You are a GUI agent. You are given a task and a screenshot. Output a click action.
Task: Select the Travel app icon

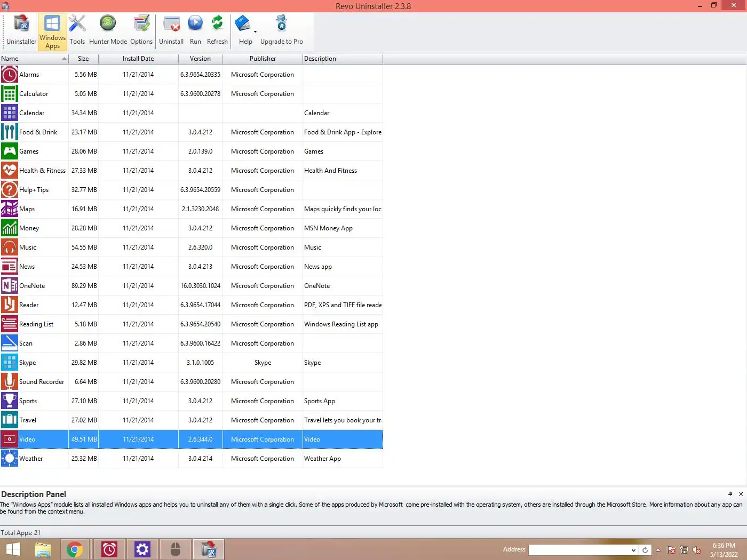pos(10,420)
